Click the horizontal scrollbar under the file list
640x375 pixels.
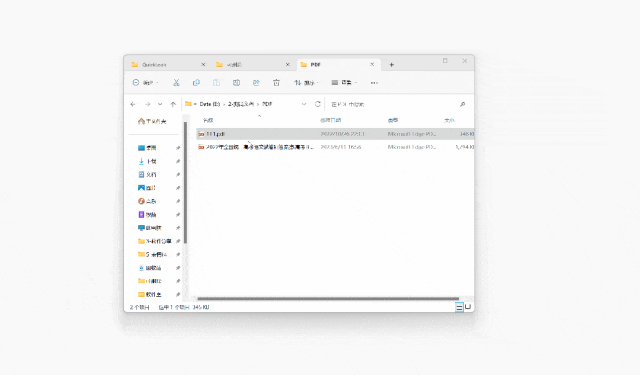pos(328,299)
